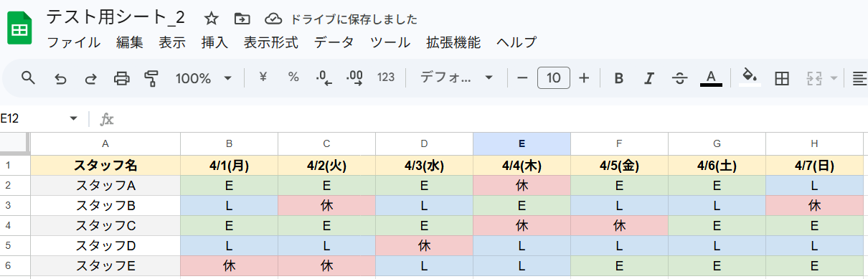Toggle bold formatting
The image size is (868, 279).
click(x=618, y=78)
